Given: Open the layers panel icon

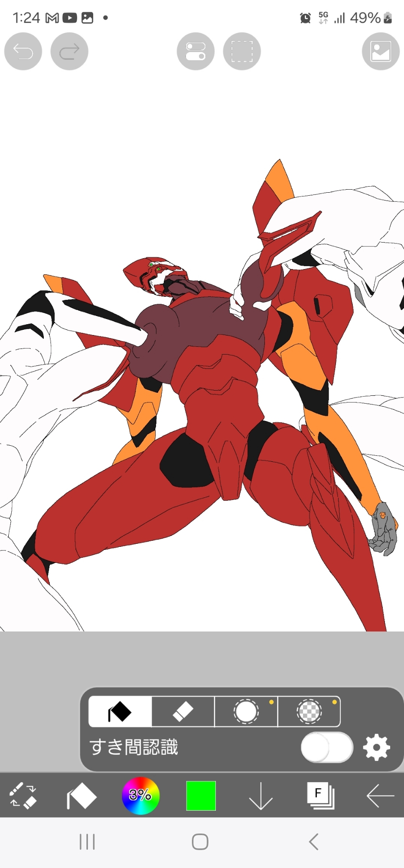Looking at the screenshot, I should pos(320,796).
